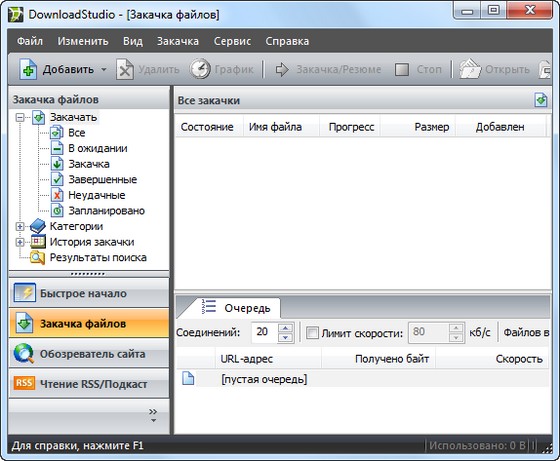Increase Соединений value with up arrow
This screenshot has width=560, height=461.
pos(285,328)
